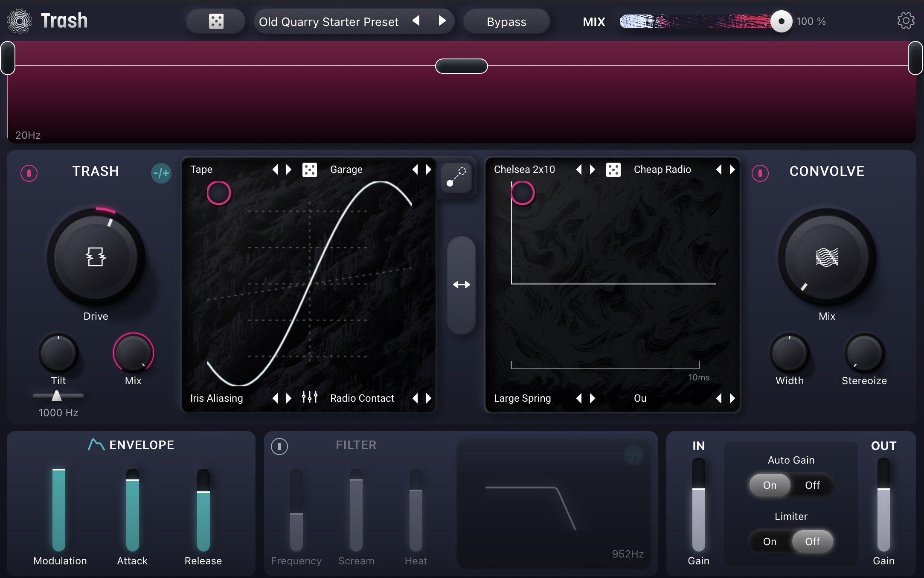This screenshot has height=578, width=924.
Task: Select next preset arrow in top bar
Action: coord(442,20)
